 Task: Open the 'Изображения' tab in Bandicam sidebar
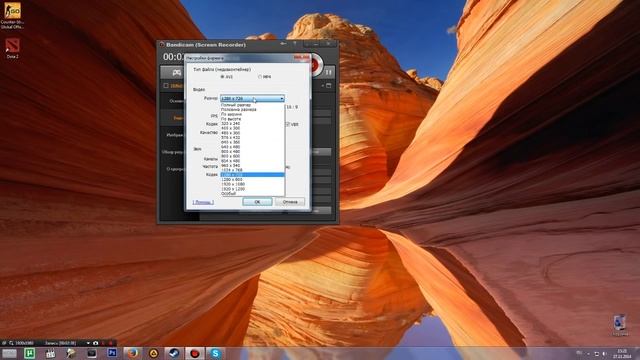tap(175, 135)
